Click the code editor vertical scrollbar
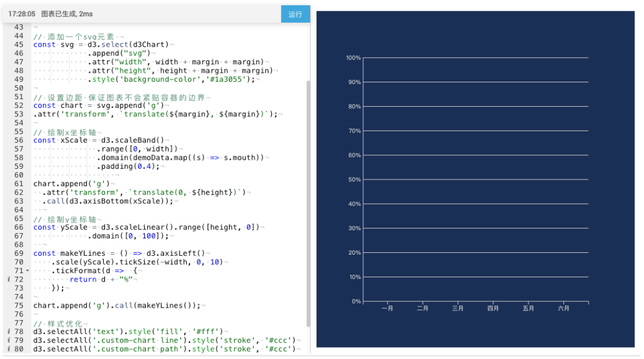 308,203
